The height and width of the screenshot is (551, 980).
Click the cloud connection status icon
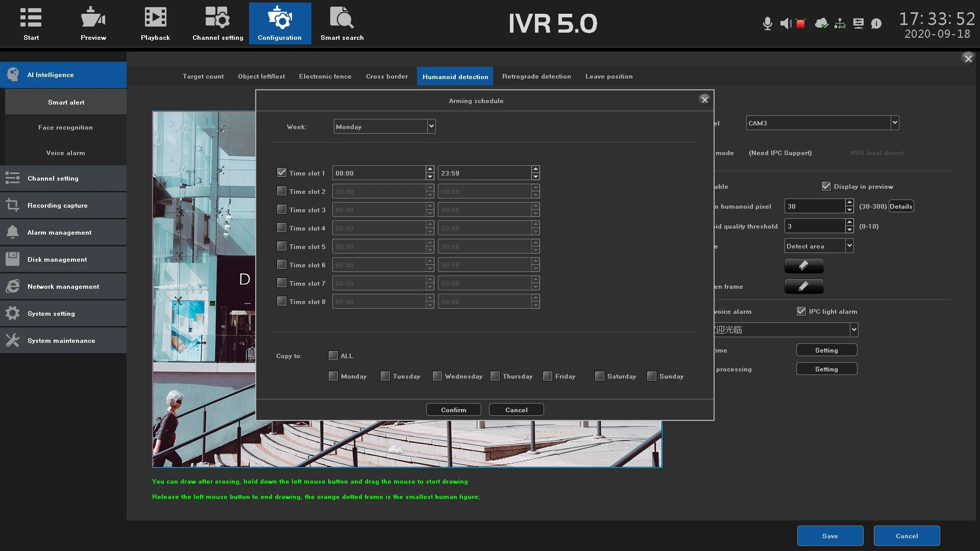pos(821,23)
